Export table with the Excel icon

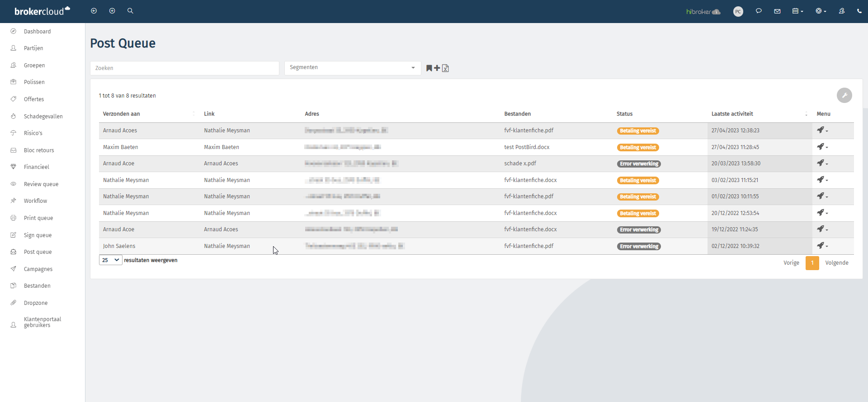pos(445,68)
